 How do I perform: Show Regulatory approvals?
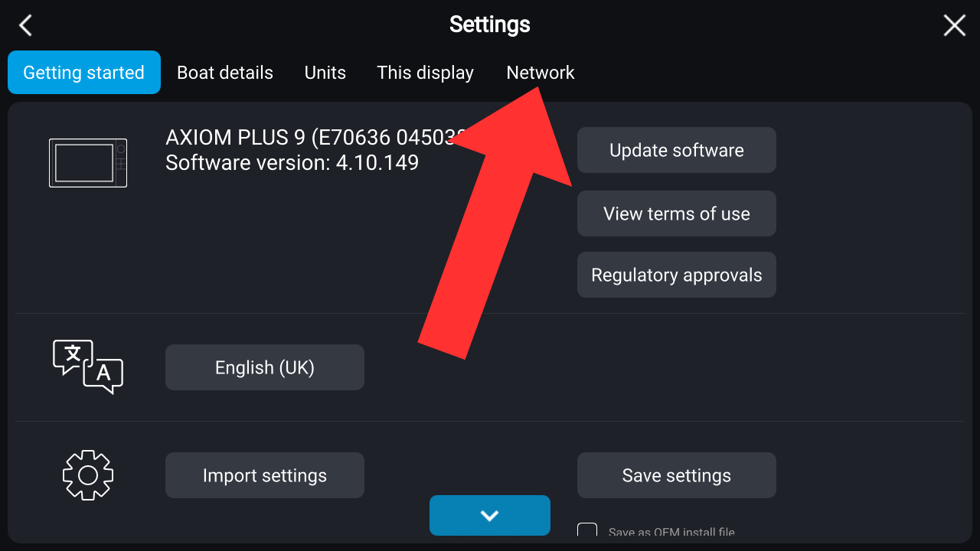(x=677, y=275)
